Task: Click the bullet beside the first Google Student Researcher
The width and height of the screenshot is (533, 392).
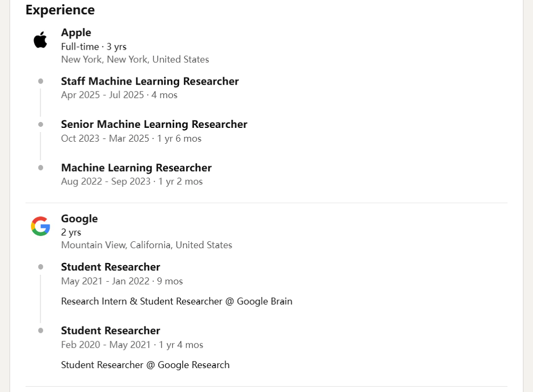Action: click(41, 267)
